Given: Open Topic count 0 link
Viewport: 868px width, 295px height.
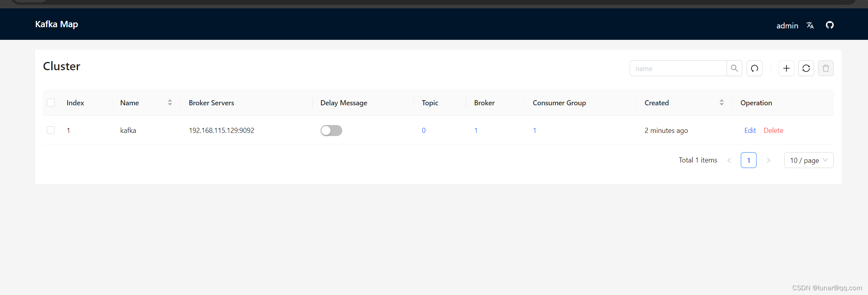Looking at the screenshot, I should tap(424, 131).
